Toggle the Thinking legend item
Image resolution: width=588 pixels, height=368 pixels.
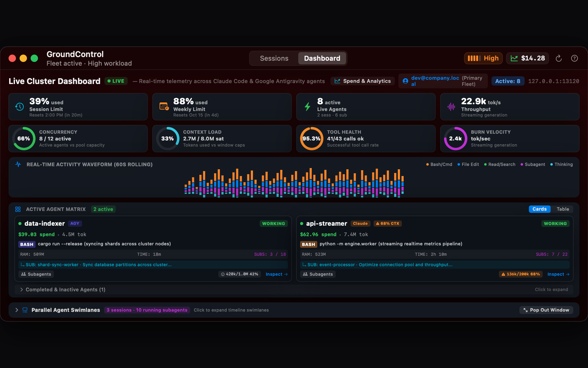coord(562,164)
